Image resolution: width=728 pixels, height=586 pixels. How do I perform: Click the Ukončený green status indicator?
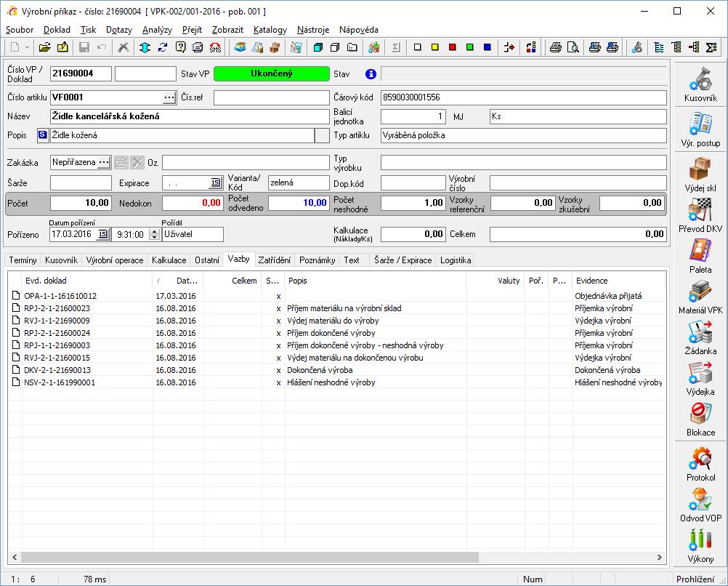(x=272, y=73)
